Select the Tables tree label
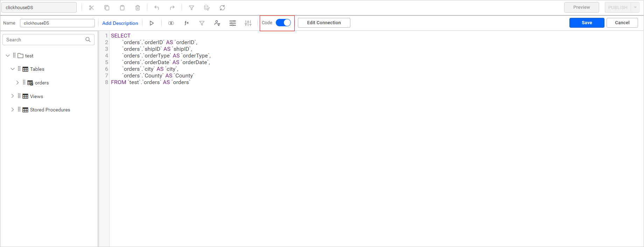The width and height of the screenshot is (644, 247). coord(37,69)
